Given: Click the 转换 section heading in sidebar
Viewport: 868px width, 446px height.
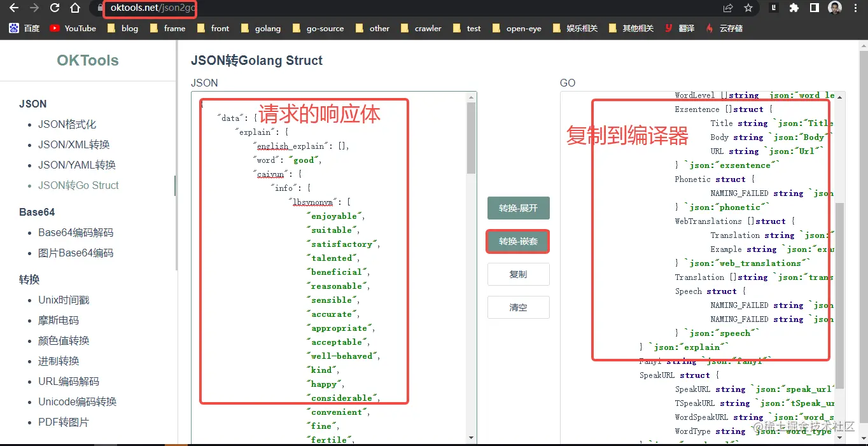Looking at the screenshot, I should point(29,279).
